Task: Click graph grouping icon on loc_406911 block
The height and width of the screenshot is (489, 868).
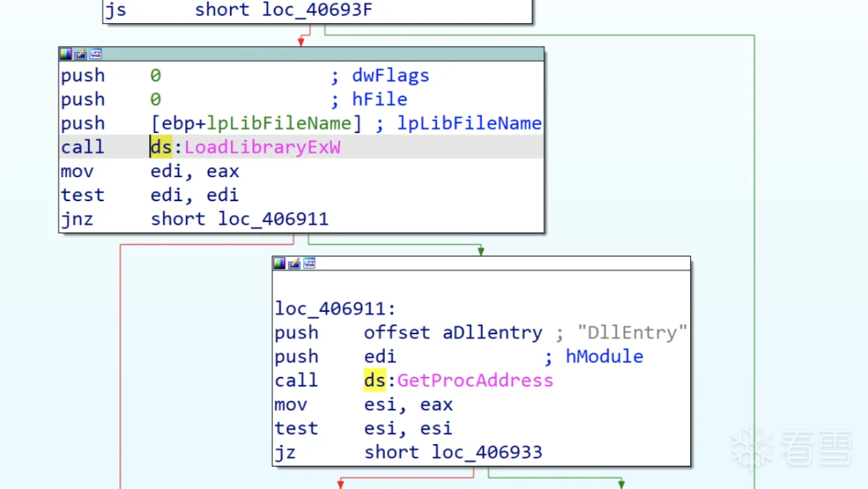Action: (309, 263)
